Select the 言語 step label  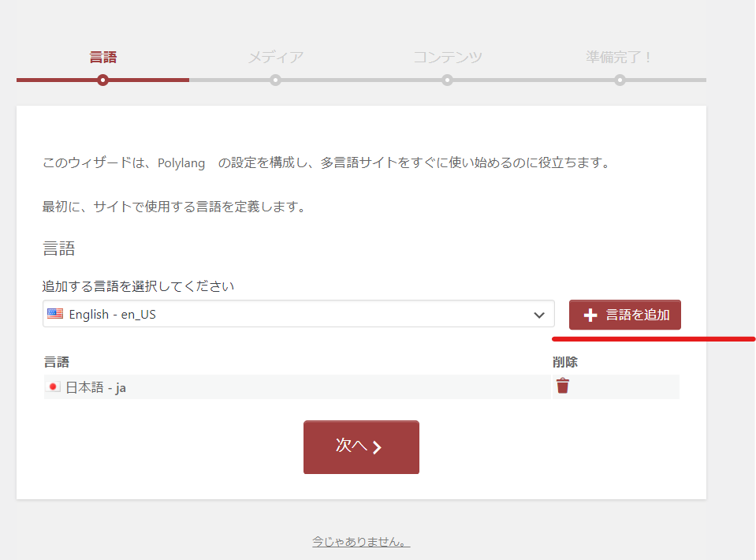tap(102, 58)
